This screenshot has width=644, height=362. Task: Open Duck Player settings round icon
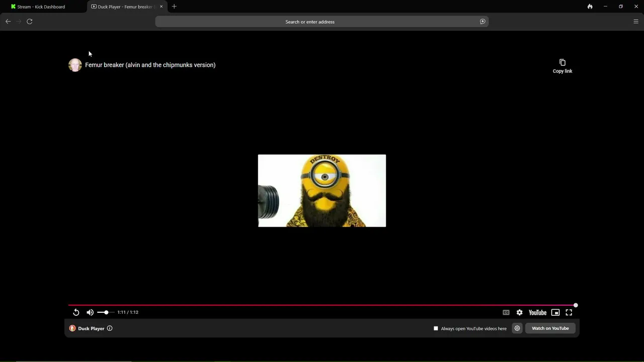(517, 328)
